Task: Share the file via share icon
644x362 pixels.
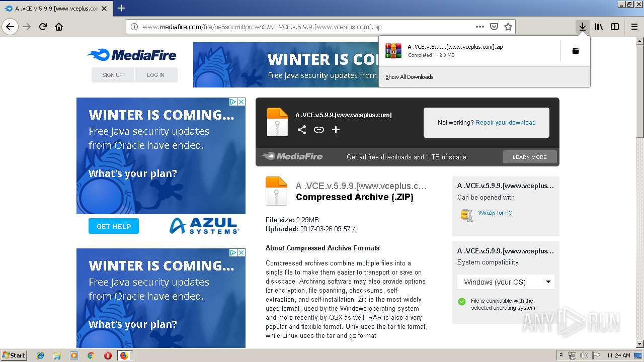Action: click(x=301, y=130)
